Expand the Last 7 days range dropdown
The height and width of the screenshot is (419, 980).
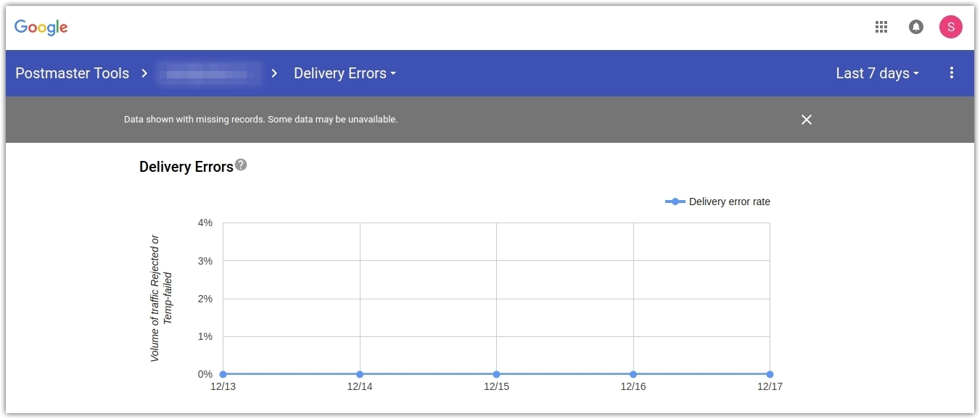point(878,73)
